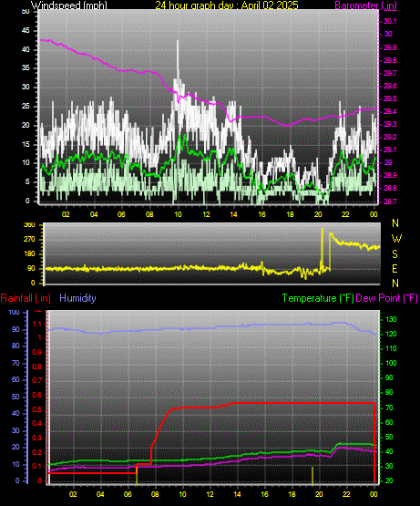This screenshot has height=506, width=420.
Task: Click the Temperature (°F) legend label
Action: coord(318,298)
